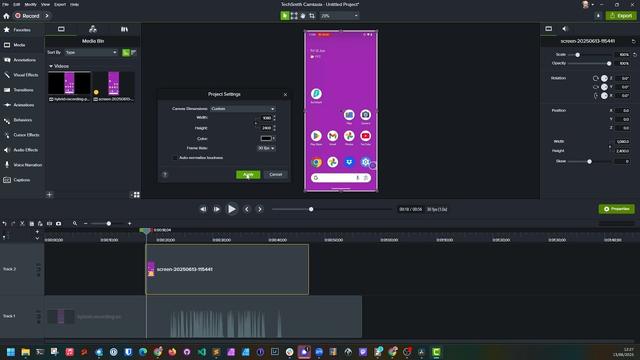Click the snapshot camera icon in timeline toolbar
The width and height of the screenshot is (640, 360).
[58, 224]
